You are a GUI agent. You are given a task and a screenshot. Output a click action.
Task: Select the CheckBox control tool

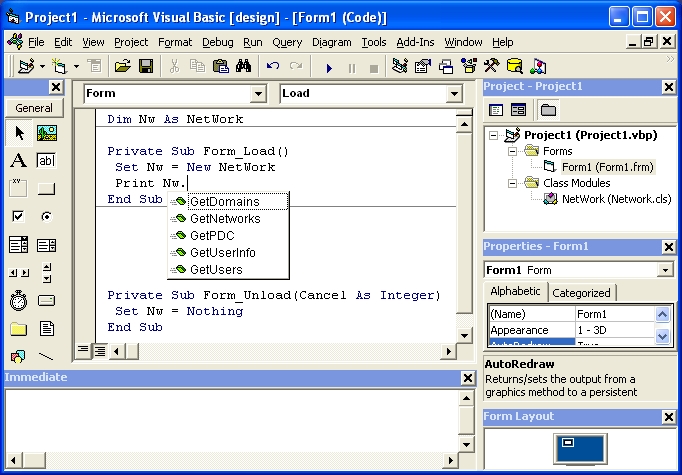[19, 216]
